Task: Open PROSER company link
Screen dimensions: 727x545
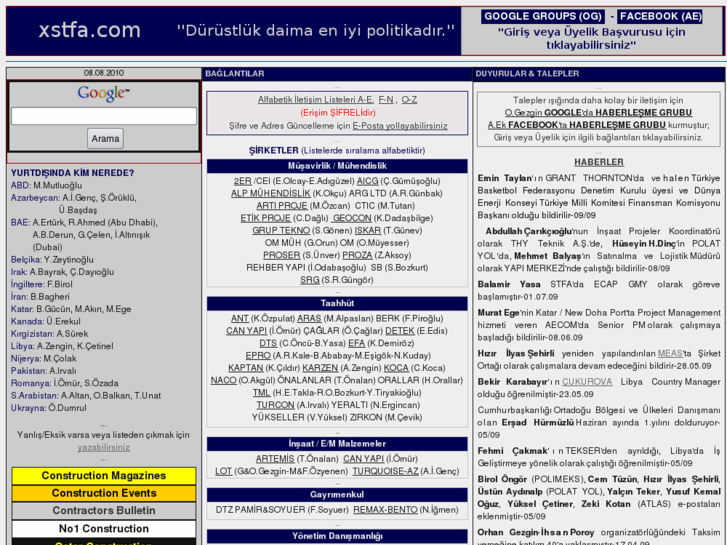Action: coord(281,256)
